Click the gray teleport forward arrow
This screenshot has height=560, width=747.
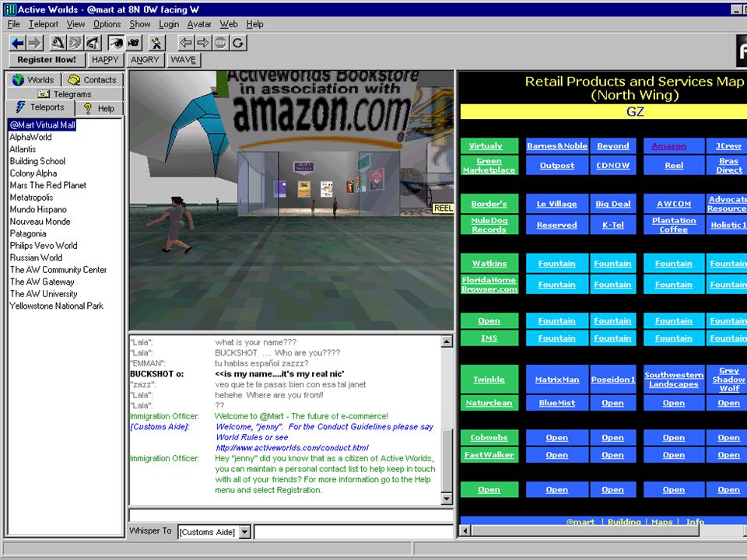coord(35,44)
